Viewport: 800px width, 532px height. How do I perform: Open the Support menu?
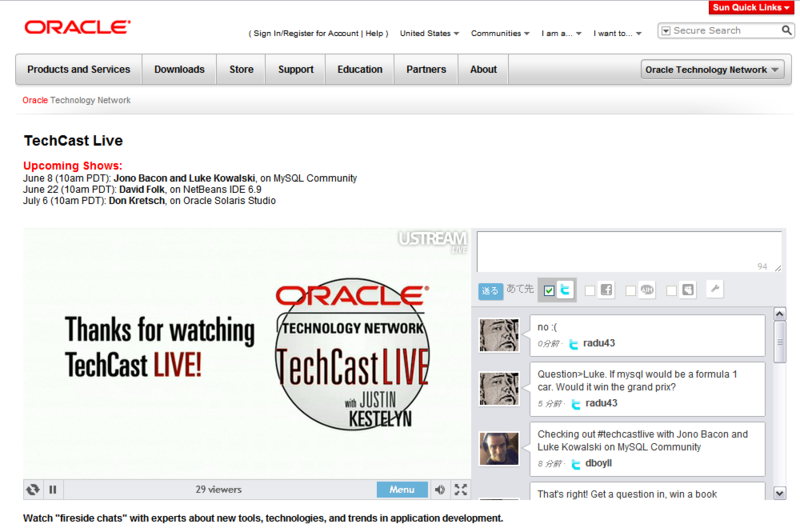click(x=295, y=69)
